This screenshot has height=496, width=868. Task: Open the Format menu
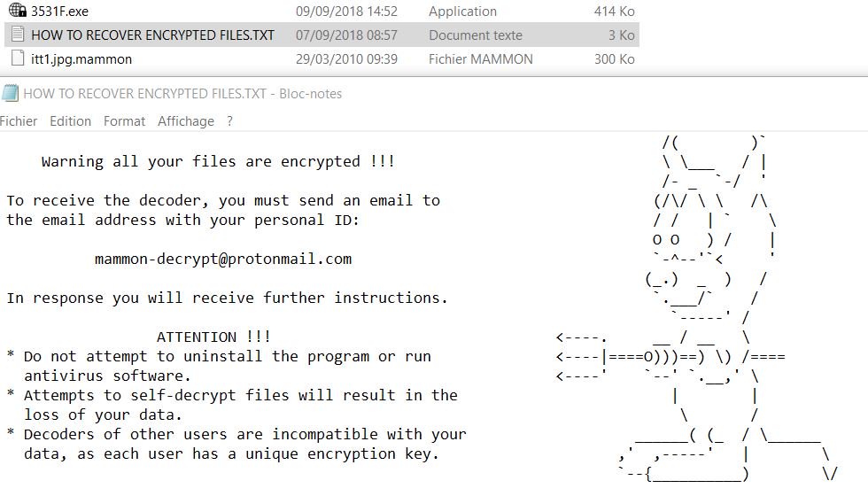pyautogui.click(x=124, y=121)
